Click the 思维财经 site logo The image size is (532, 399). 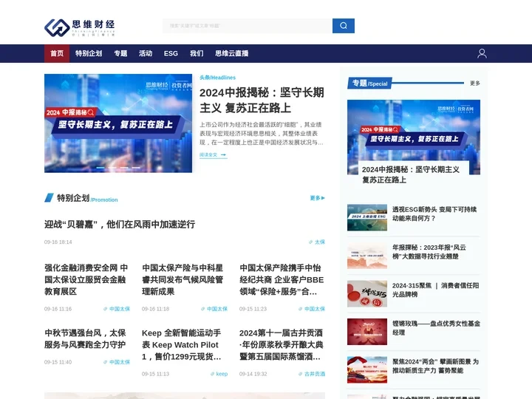pyautogui.click(x=79, y=27)
